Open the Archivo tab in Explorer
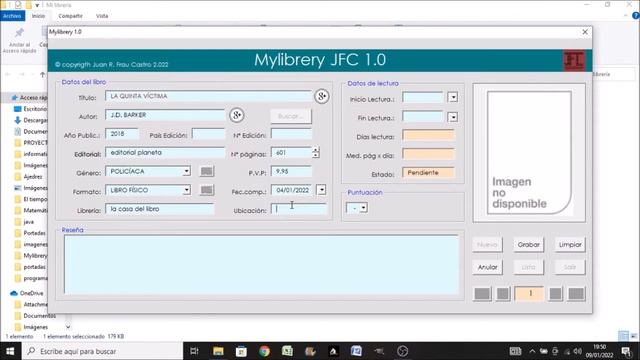 tap(12, 16)
